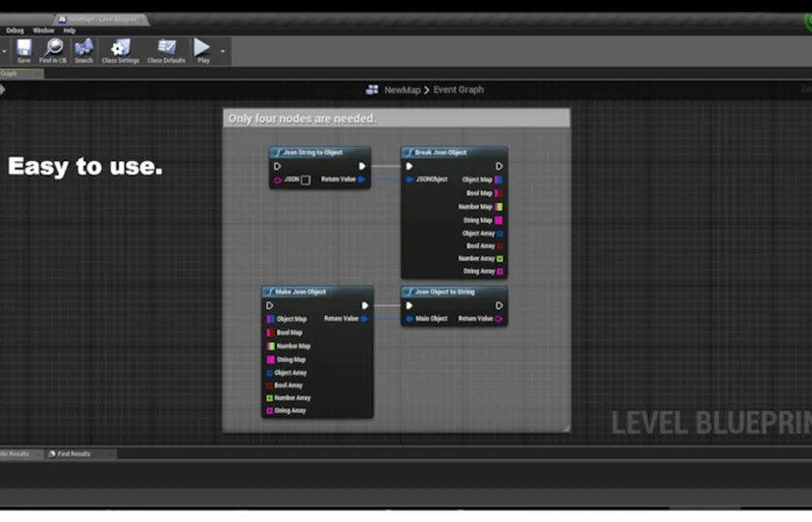This screenshot has width=812, height=522.
Task: Select the Make Json Object node title
Action: pos(300,291)
